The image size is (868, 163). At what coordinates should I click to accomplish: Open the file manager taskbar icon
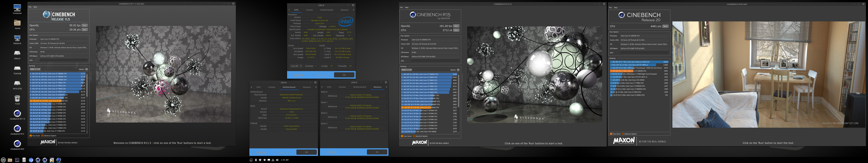(x=10, y=160)
